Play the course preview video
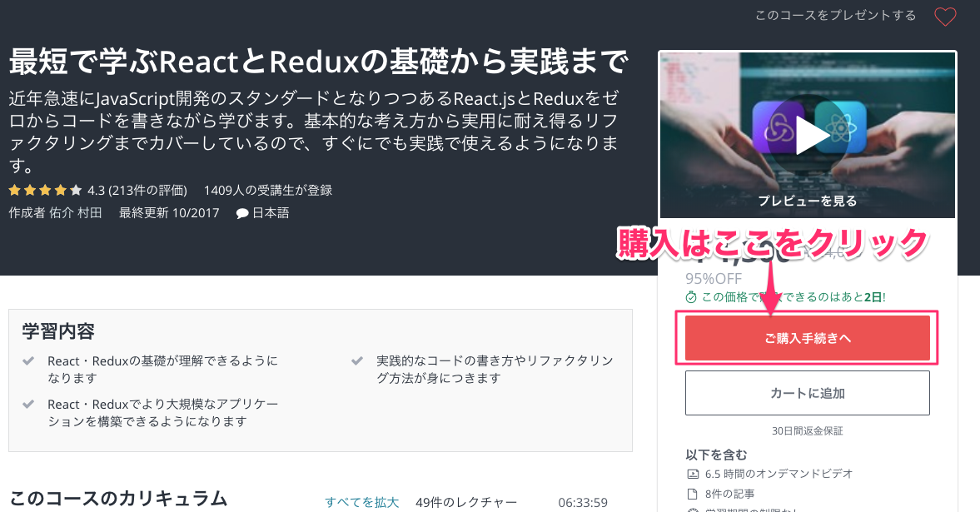 (x=812, y=136)
